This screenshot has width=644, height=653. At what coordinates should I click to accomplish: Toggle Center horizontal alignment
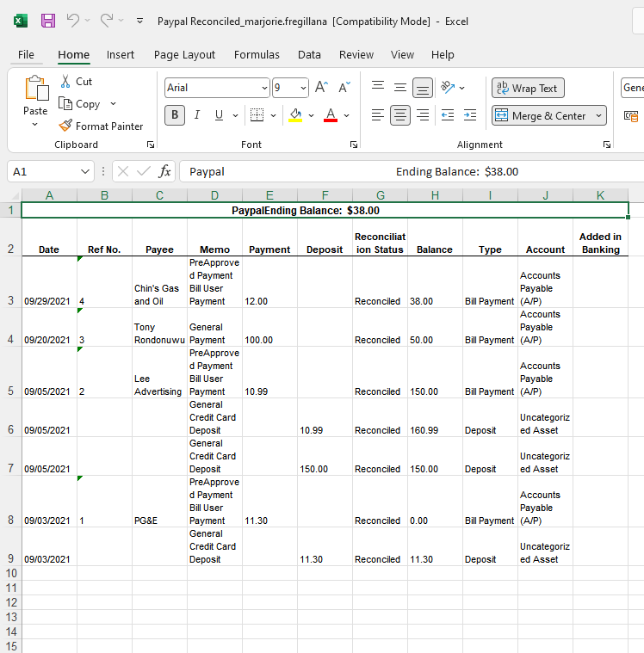400,115
